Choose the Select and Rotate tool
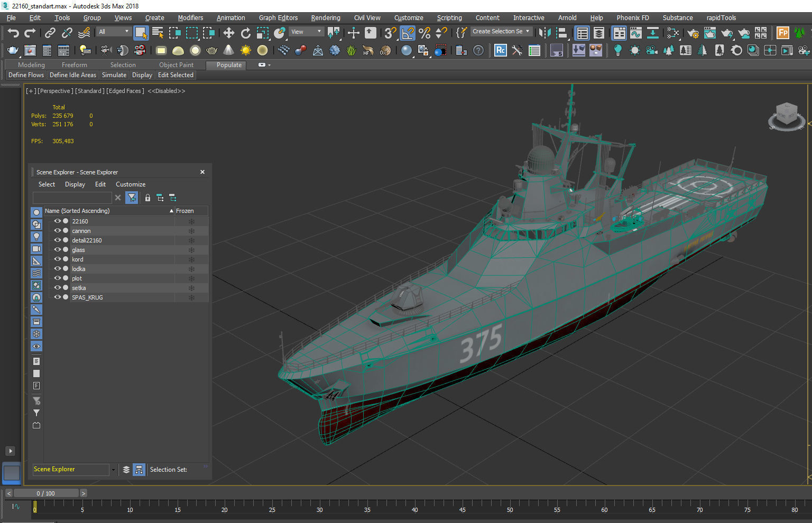The image size is (812, 523). (x=246, y=33)
